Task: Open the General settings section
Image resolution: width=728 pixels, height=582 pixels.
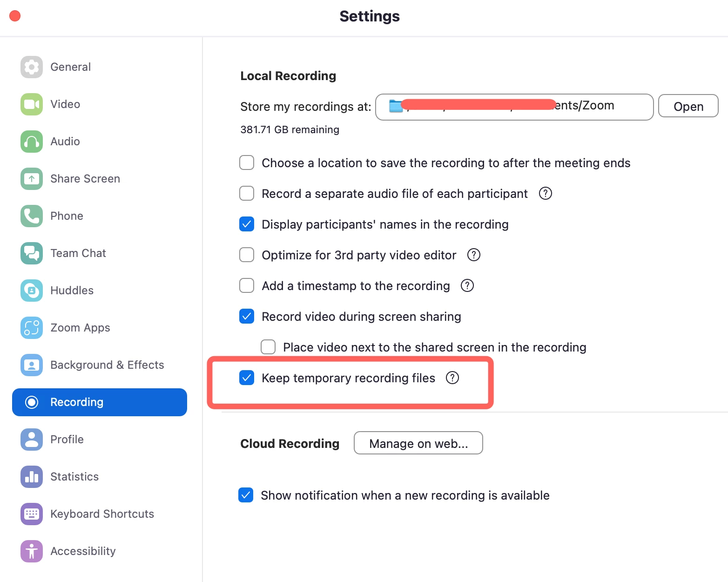Action: [100, 67]
